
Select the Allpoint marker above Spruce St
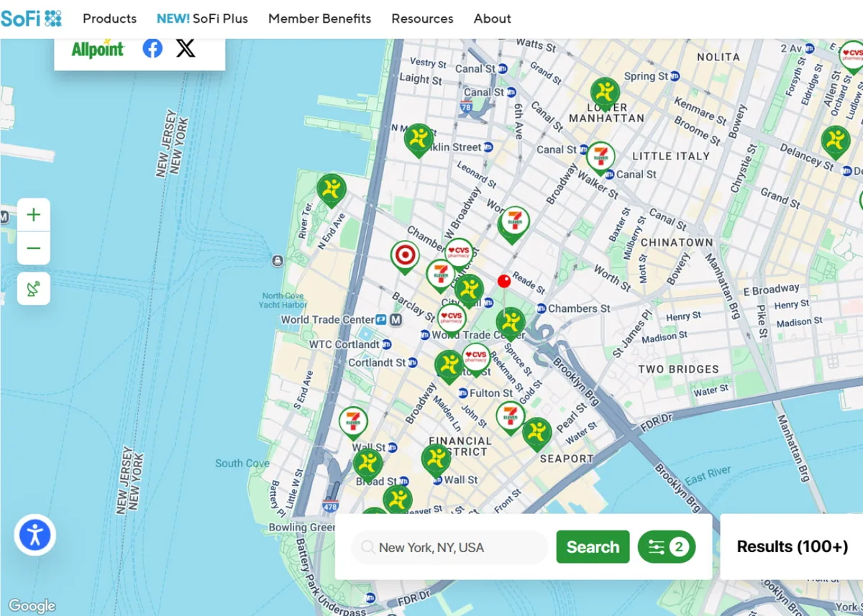pos(511,323)
